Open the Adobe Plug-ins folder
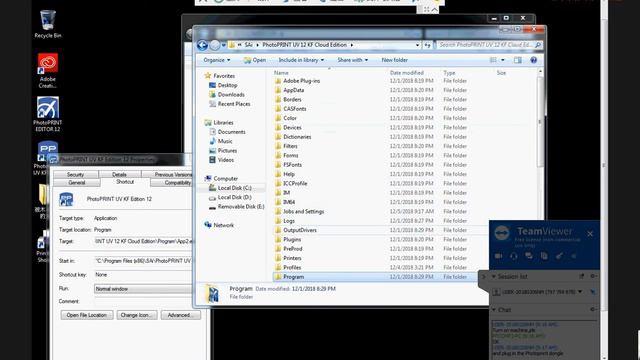The width and height of the screenshot is (640, 360). [301, 81]
